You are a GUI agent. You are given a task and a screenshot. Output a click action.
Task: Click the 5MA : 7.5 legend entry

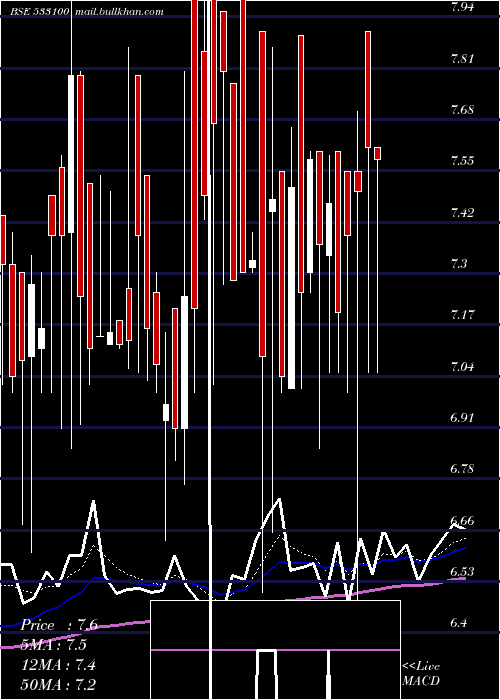pyautogui.click(x=54, y=645)
